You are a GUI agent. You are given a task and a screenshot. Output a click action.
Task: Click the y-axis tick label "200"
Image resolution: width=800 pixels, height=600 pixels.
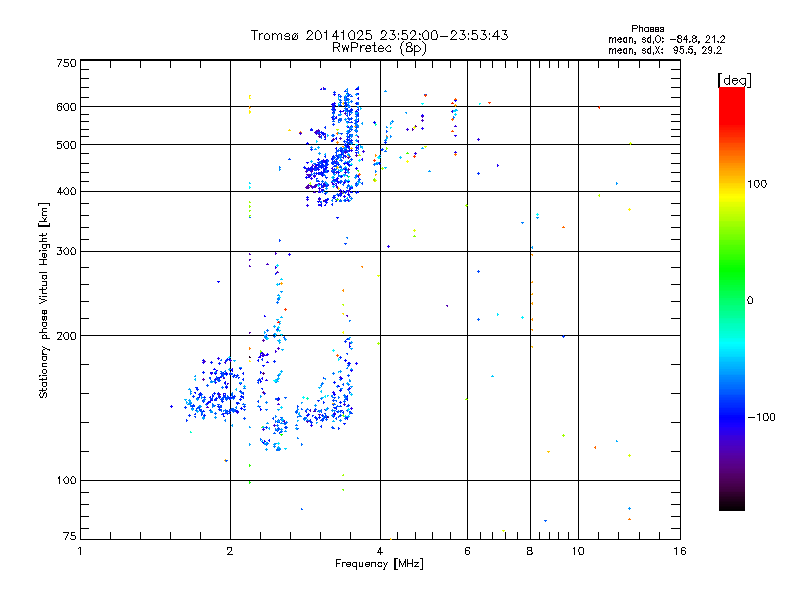pos(67,336)
